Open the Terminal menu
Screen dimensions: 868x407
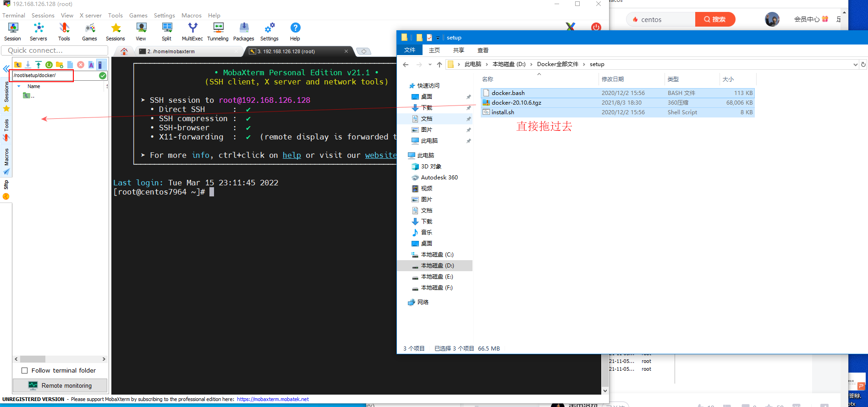pos(14,15)
